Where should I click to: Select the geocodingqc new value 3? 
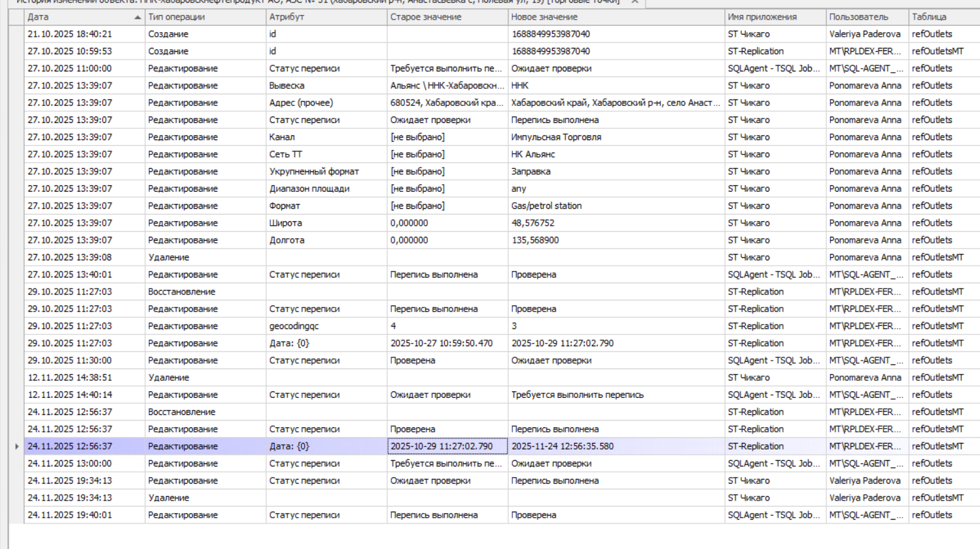coord(616,326)
